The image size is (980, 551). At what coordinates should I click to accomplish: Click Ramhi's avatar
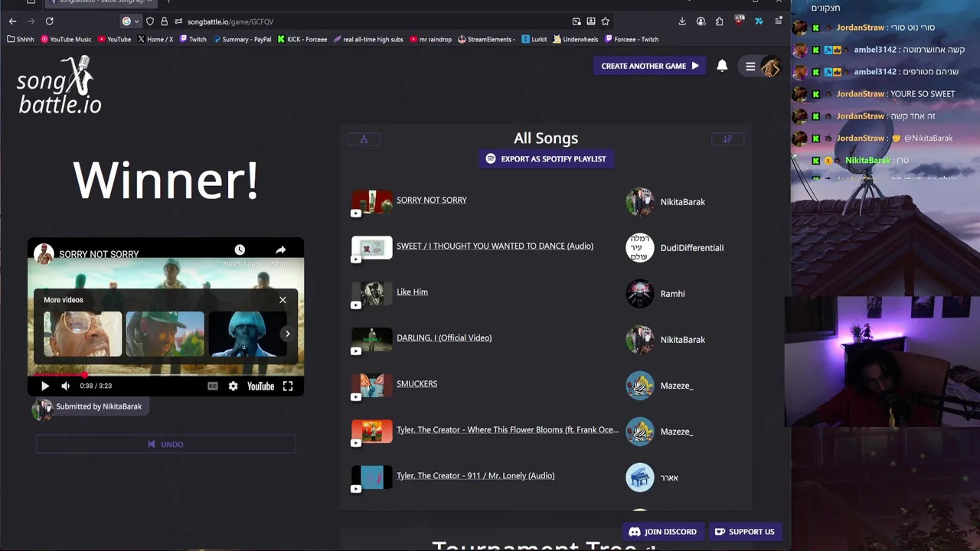[640, 294]
